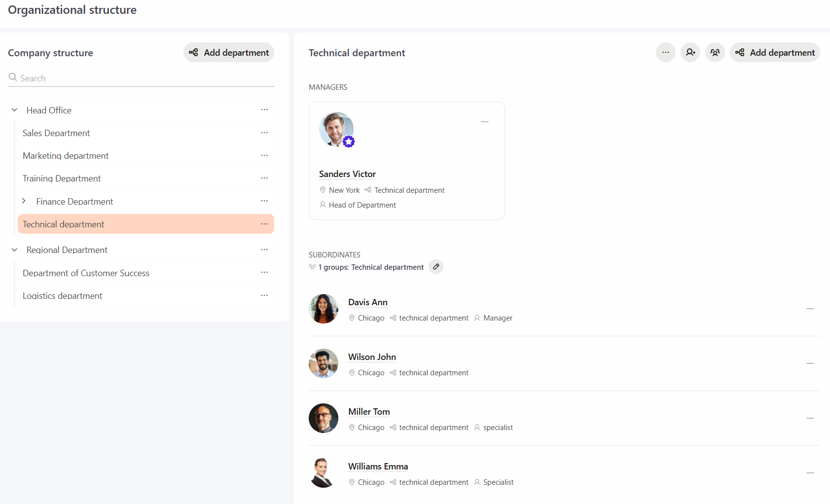Viewport: 830px width, 504px height.
Task: Click the groups icon in header
Action: click(x=715, y=52)
